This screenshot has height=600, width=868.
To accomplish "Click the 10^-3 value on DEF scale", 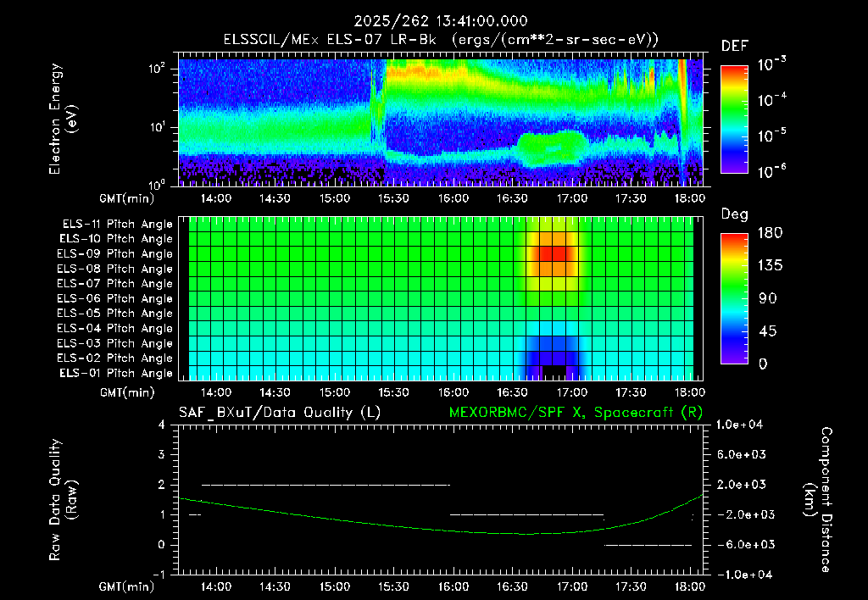I will pos(771,64).
